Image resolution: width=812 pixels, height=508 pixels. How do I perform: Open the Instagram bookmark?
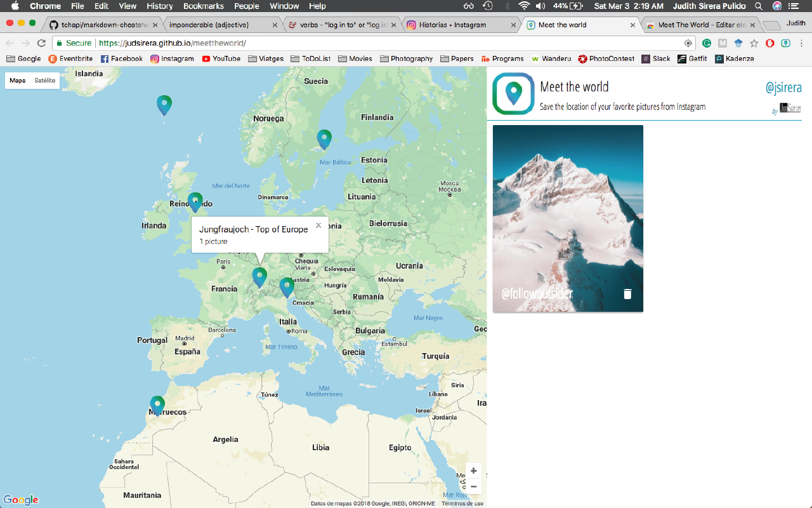pos(172,58)
